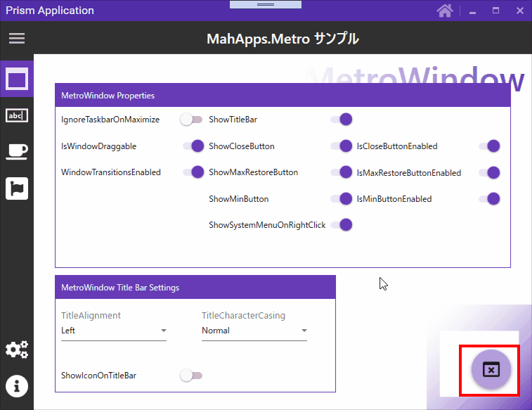
Task: Click the MetroWindow Title Bar Settings header
Action: (x=195, y=288)
